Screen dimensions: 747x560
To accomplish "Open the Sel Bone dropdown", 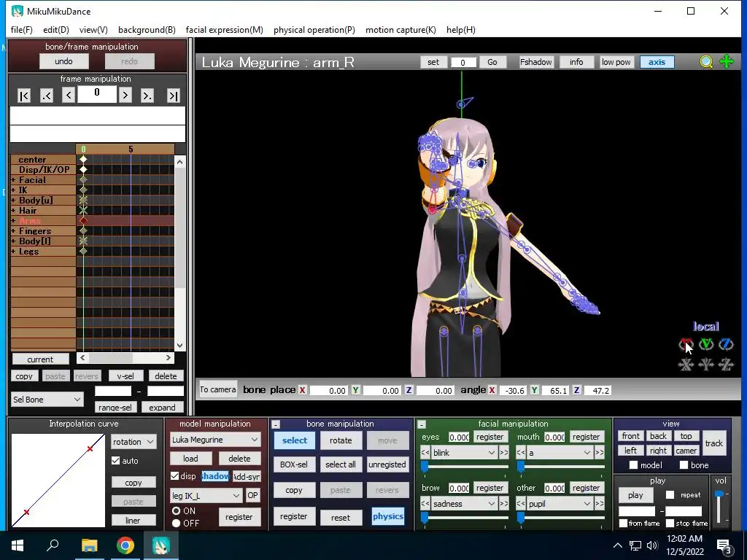I will tap(47, 399).
